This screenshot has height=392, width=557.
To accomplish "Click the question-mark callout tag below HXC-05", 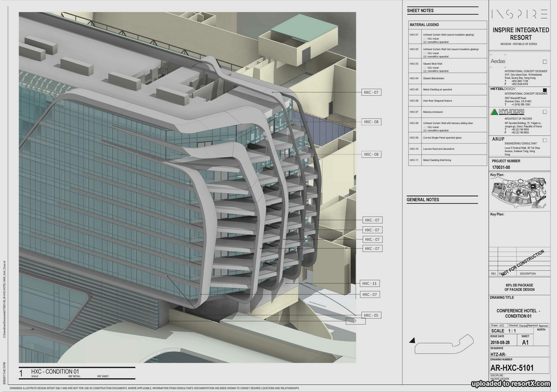I will click(355, 320).
